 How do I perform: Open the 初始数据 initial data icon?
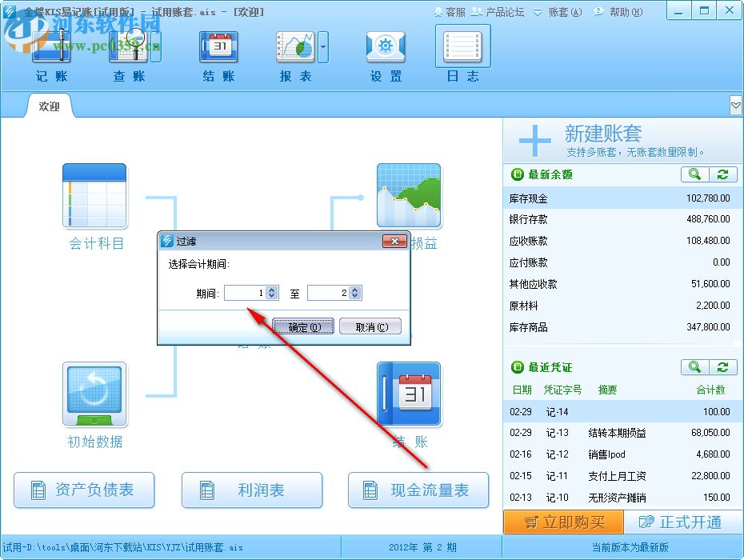click(94, 394)
